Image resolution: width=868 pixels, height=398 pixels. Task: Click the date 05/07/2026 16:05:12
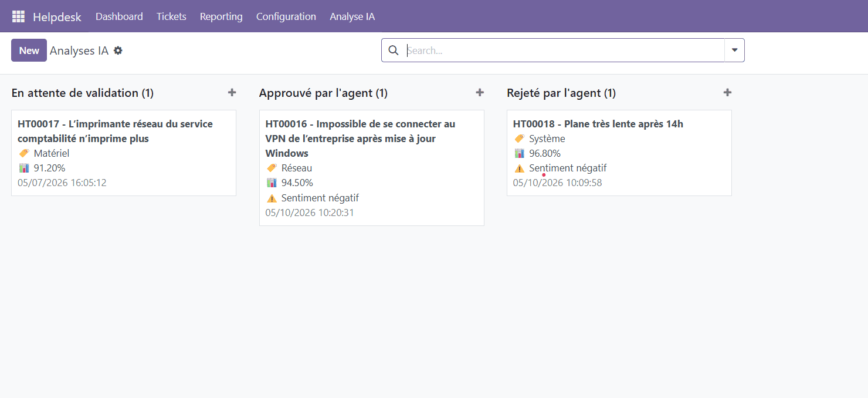click(x=62, y=183)
